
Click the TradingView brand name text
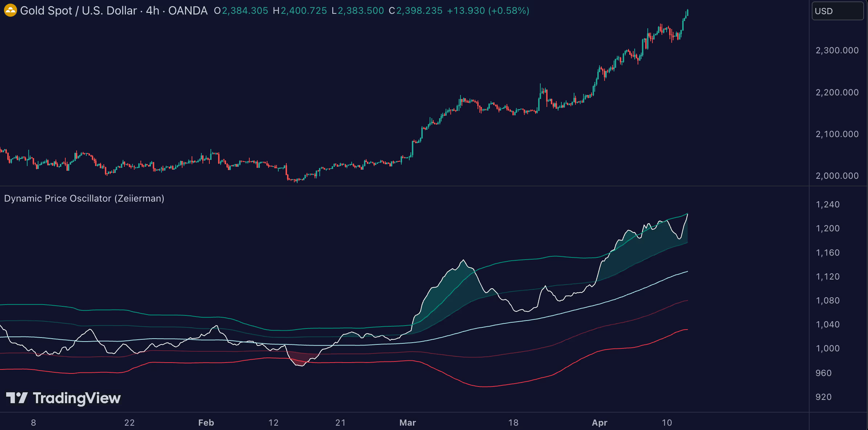(76, 398)
